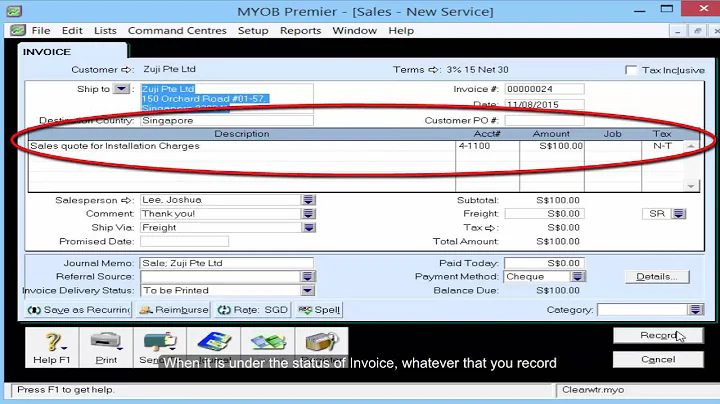Click the Customer zoom arrow
Screen dimensions: 720x404
coord(126,70)
